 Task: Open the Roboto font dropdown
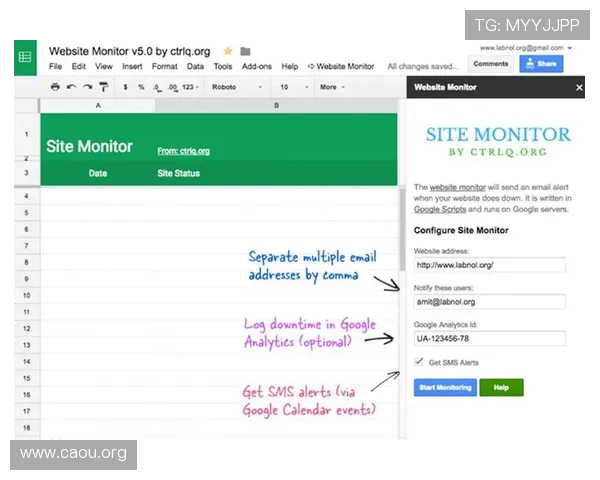tap(237, 87)
